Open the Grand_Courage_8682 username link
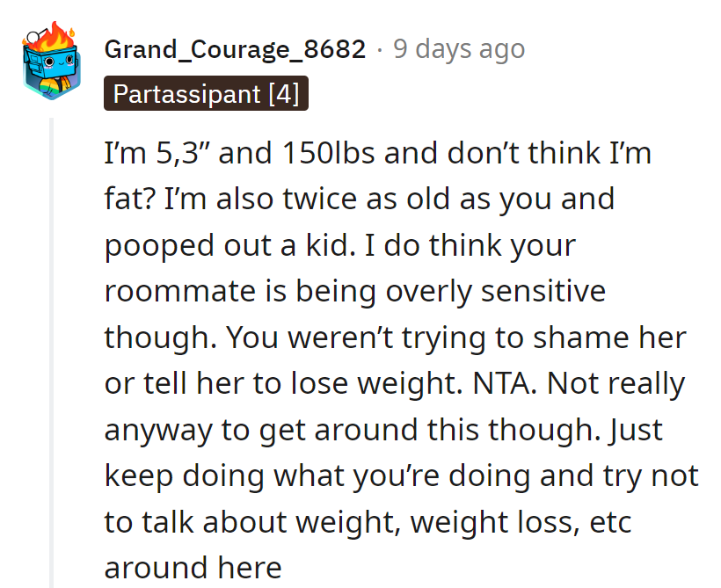Screen dimensions: 721x588 click(x=235, y=49)
